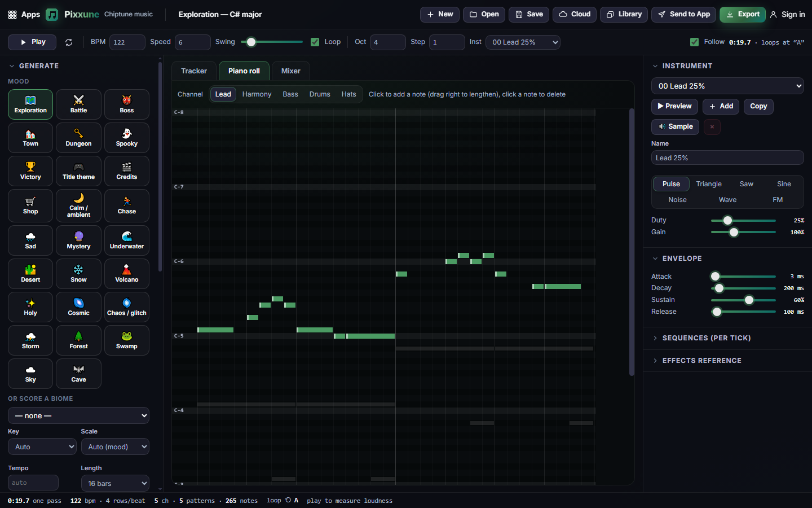
Task: Select the Drums channel
Action: [320, 94]
